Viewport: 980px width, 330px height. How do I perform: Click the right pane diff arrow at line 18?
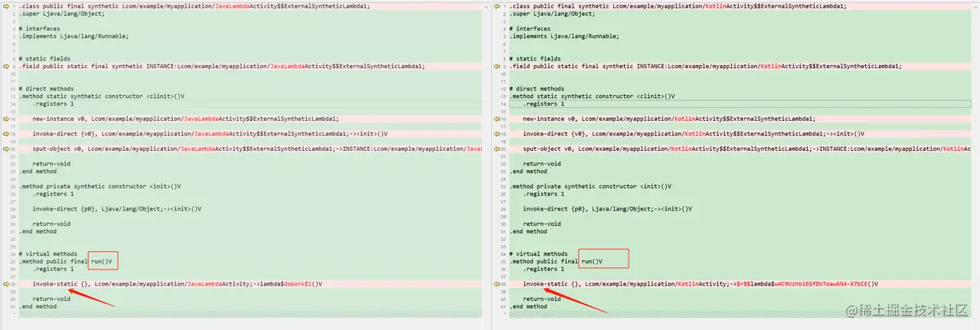pos(496,133)
